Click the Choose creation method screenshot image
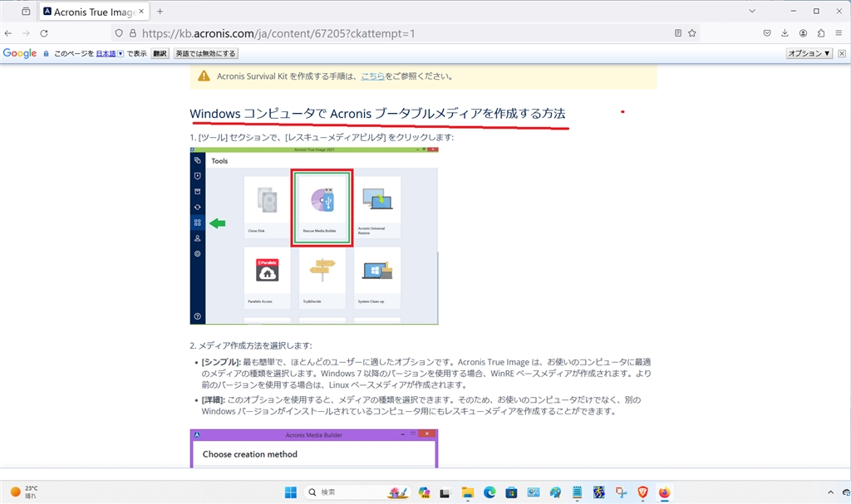Viewport: 851px width, 504px height. (x=314, y=448)
